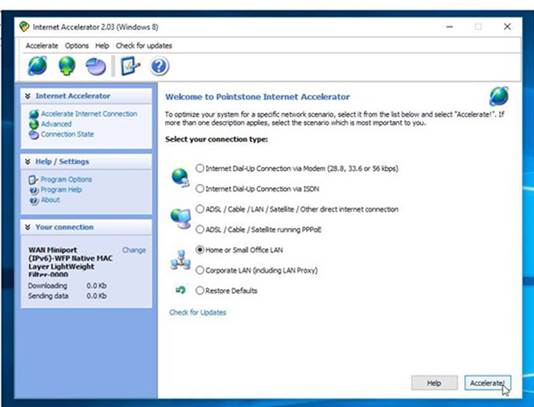This screenshot has height=407, width=534.
Task: Open Connection State pie chart toolbar icon
Action: click(x=96, y=66)
